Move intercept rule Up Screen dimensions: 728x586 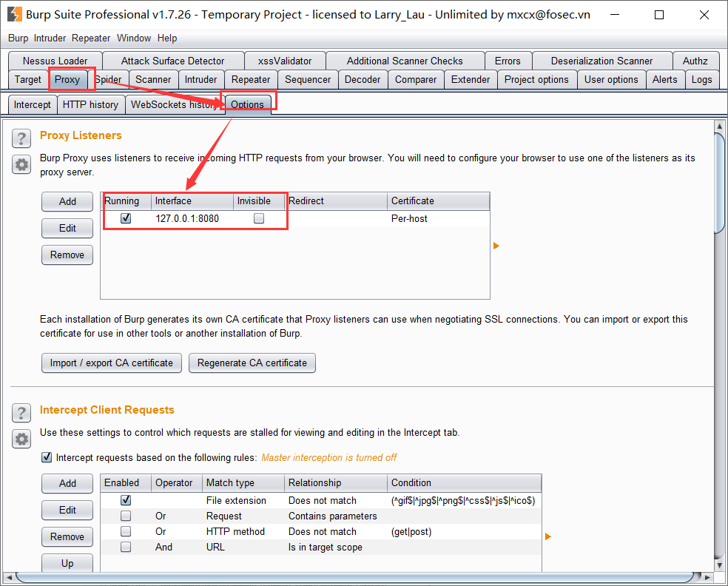pos(67,563)
